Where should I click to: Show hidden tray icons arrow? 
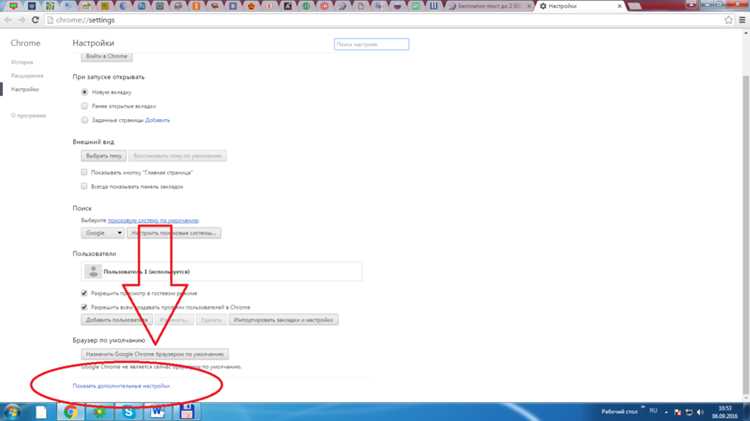666,412
